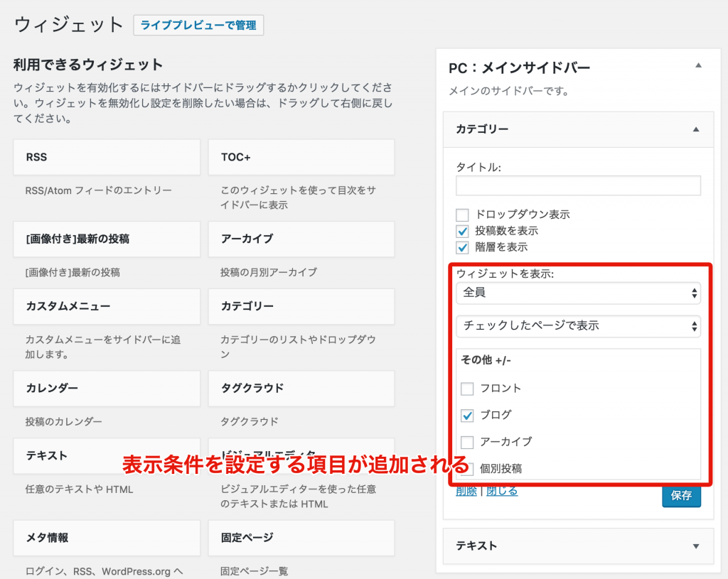728x579 pixels.
Task: Save the widget with 保存 button
Action: 681,495
